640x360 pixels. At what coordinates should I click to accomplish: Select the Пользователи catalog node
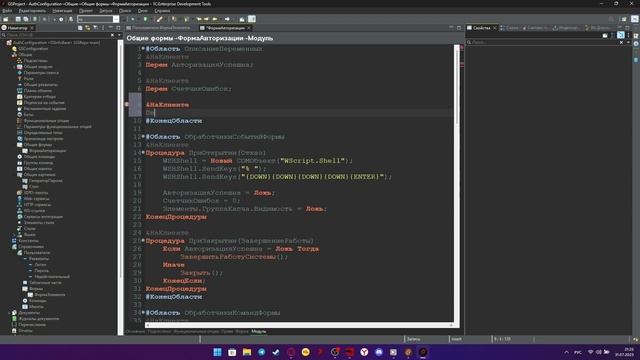tap(37, 253)
